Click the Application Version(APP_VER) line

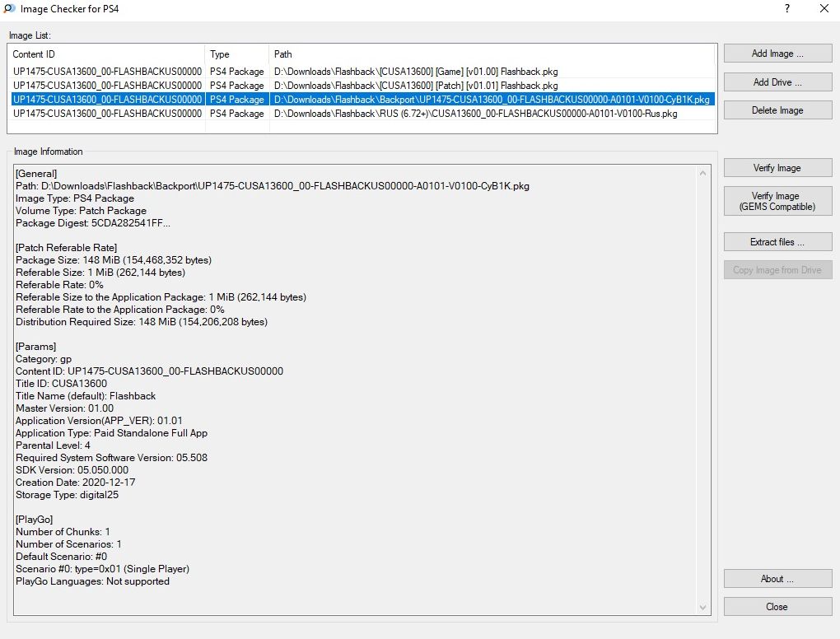tap(99, 421)
